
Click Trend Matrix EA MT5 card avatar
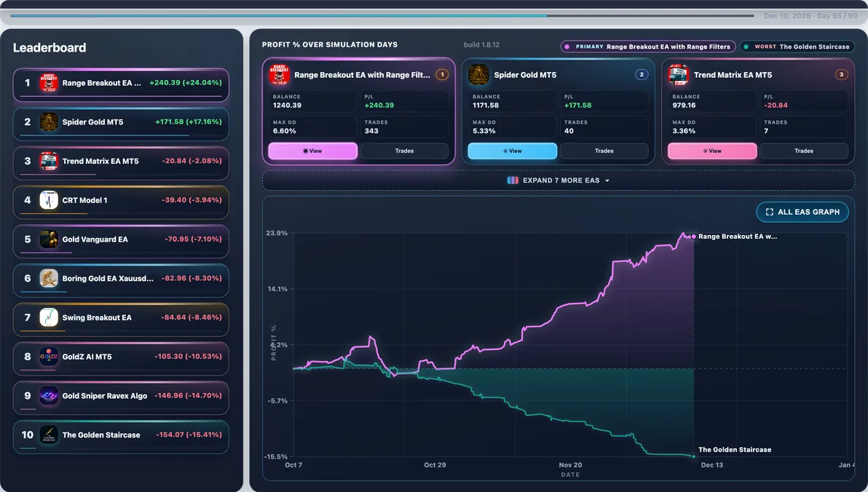pyautogui.click(x=678, y=75)
